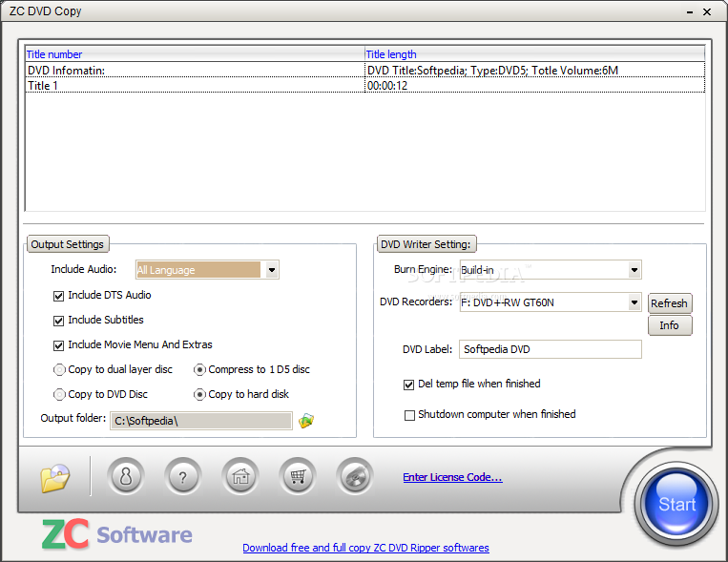Viewport: 728px width, 562px height.
Task: Click the Refresh button
Action: click(669, 303)
